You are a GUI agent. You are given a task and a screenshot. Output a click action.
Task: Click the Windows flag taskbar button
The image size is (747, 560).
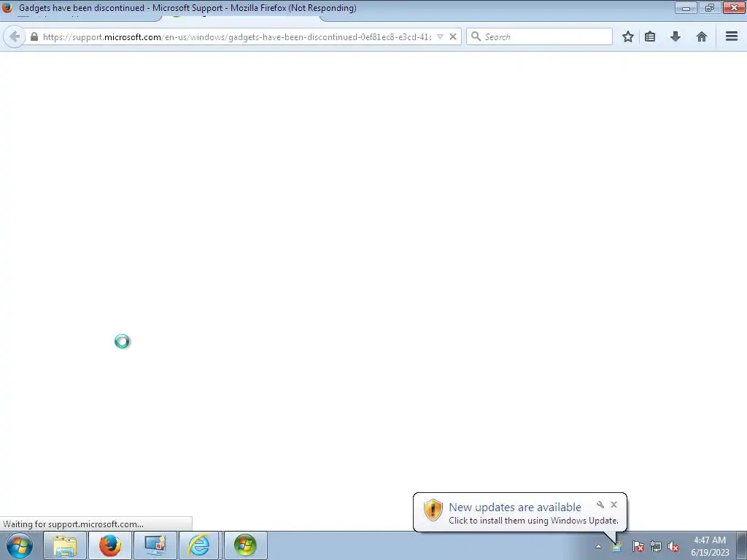pyautogui.click(x=245, y=545)
